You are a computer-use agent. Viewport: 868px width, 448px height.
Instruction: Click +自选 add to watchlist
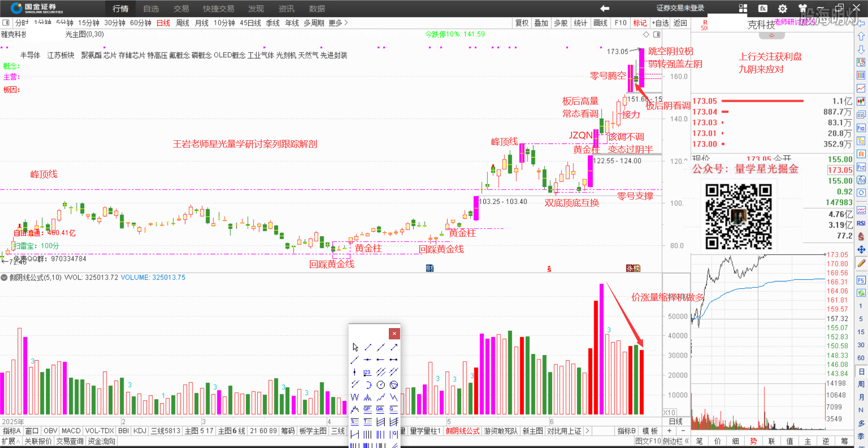[x=660, y=23]
